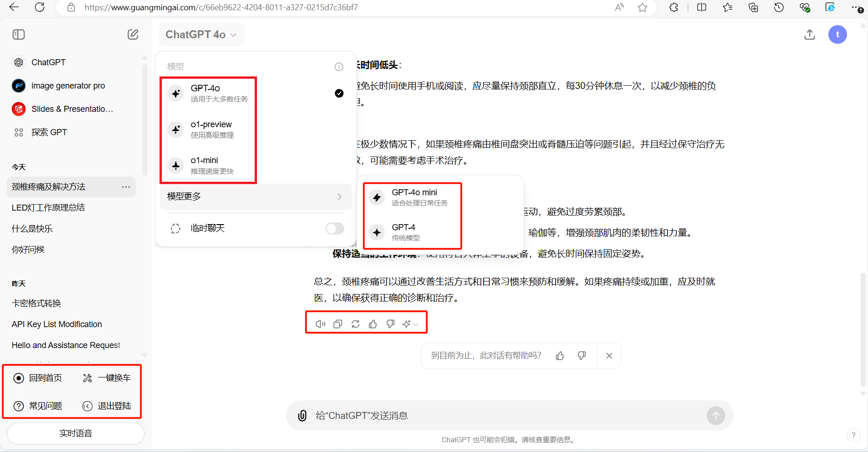Open the 常见问题 link

click(38, 406)
